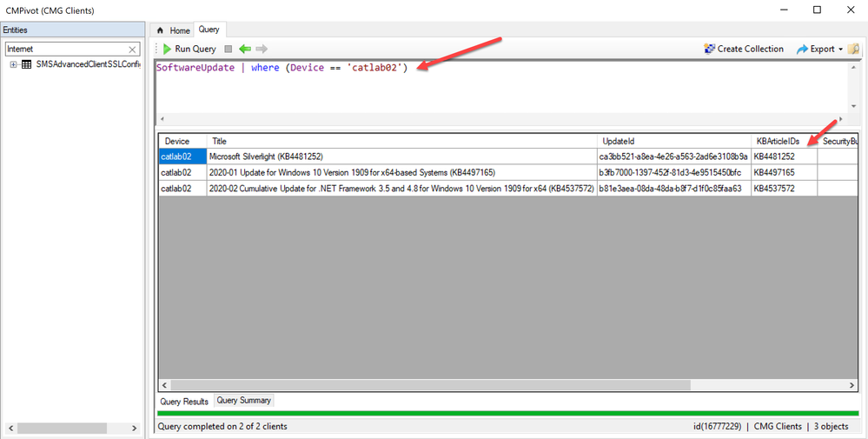Click the CMG Clients status bar entry
This screenshot has width=868, height=439.
coord(778,426)
